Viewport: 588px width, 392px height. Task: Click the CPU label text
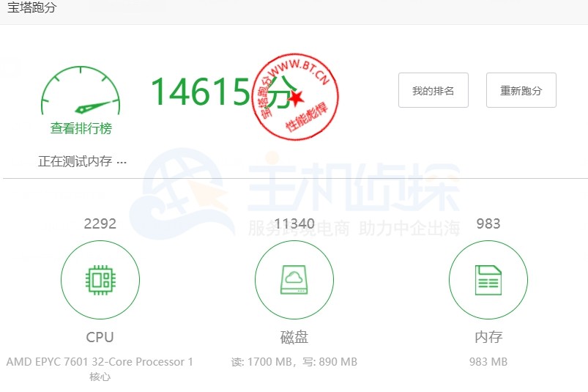100,337
